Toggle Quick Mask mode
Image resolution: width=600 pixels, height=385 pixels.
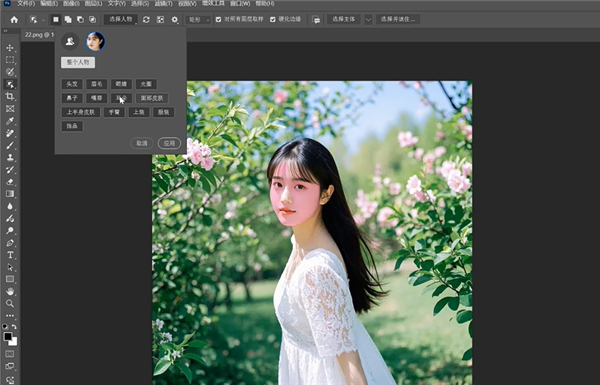(x=10, y=354)
